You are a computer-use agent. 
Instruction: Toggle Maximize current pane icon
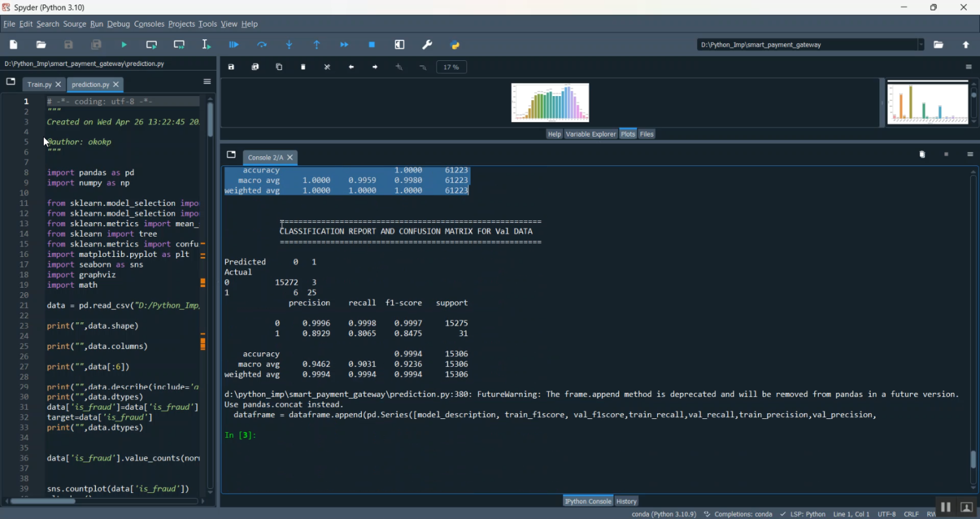pos(400,44)
